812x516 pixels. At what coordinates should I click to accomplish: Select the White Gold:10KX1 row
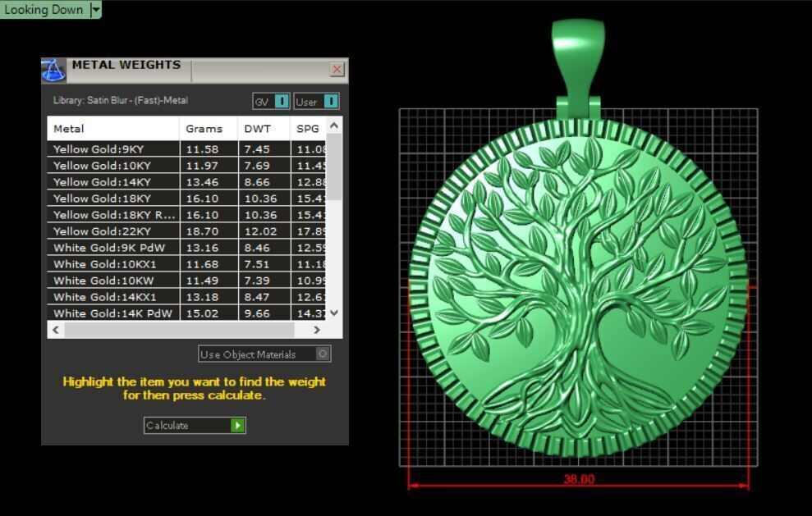[x=186, y=264]
